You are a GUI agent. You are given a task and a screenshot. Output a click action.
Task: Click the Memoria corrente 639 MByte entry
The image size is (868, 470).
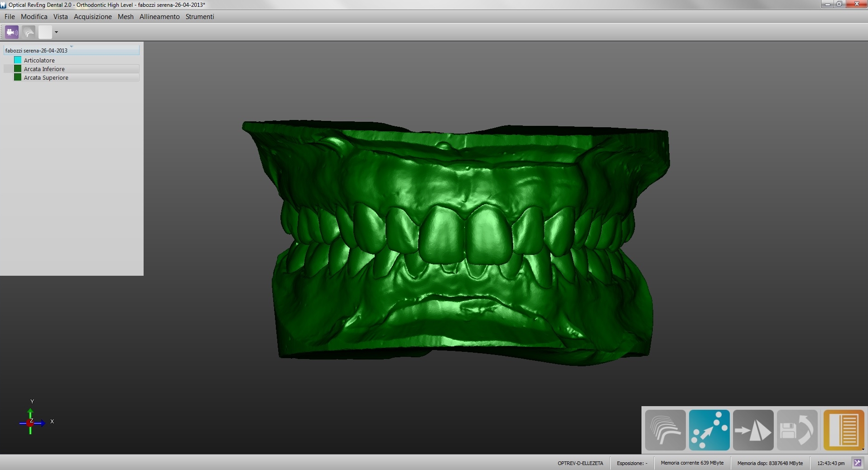coord(692,463)
